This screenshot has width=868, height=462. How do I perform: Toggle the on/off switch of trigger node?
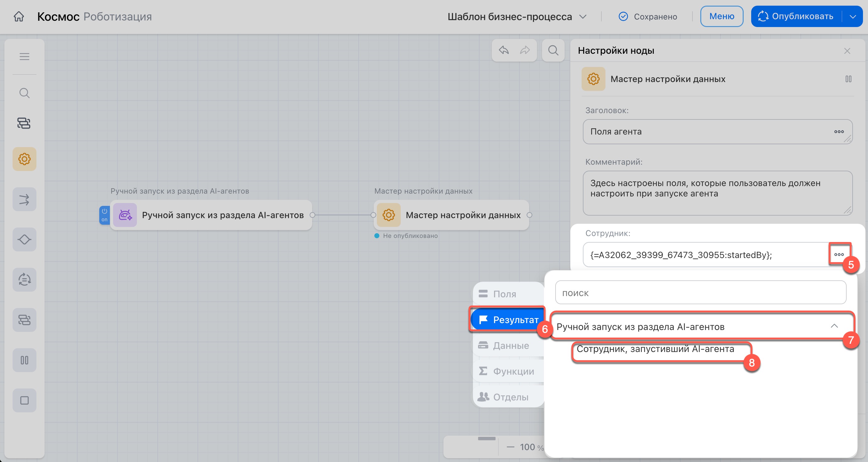105,215
